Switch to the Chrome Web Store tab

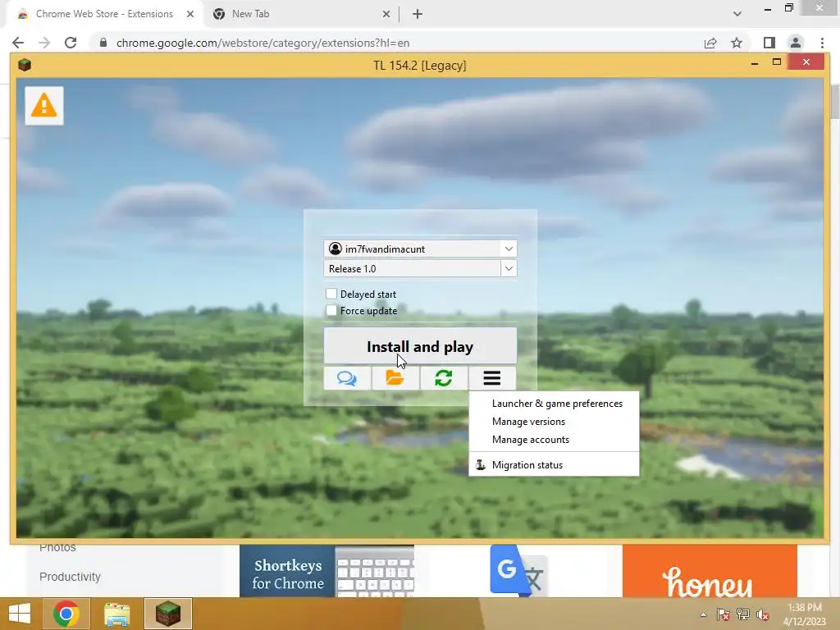104,15
